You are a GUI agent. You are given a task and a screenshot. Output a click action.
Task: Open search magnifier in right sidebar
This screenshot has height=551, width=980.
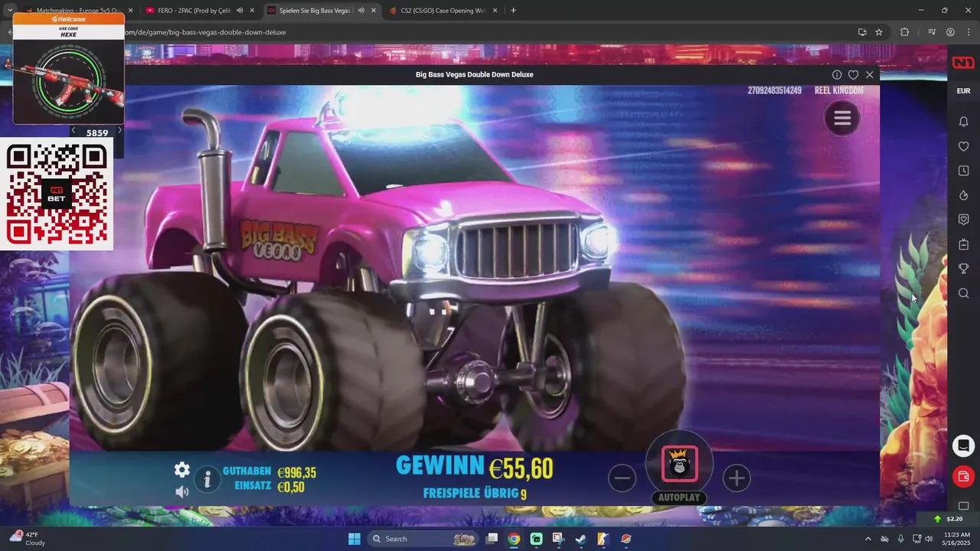tap(964, 293)
